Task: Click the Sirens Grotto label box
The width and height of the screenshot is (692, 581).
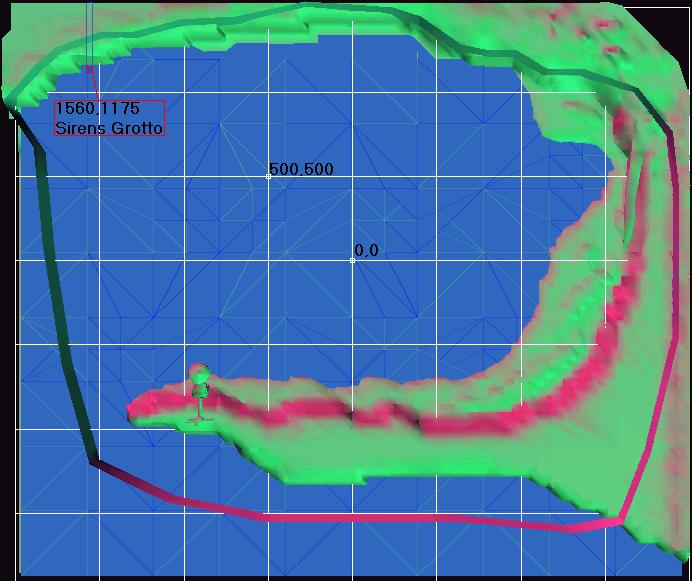Action: click(109, 118)
